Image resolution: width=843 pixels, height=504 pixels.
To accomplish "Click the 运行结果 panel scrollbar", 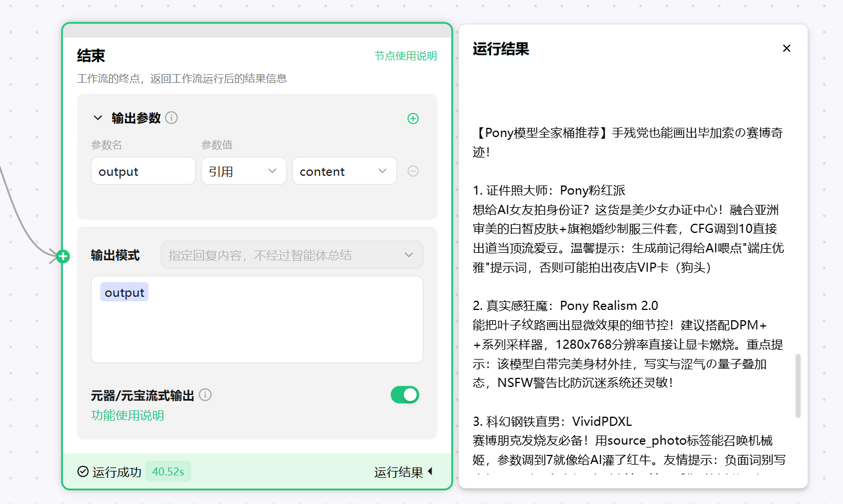I will click(x=798, y=386).
